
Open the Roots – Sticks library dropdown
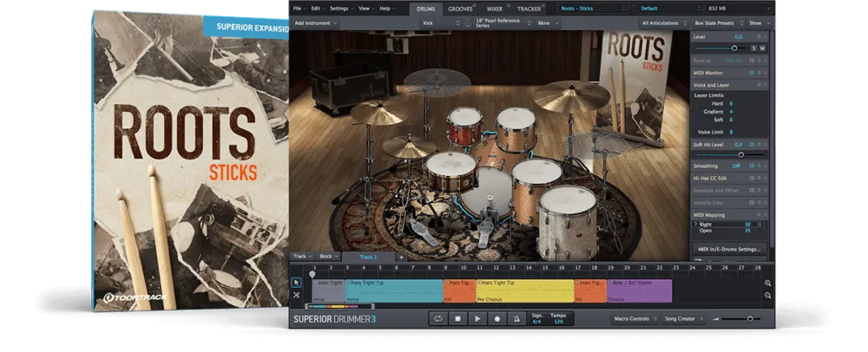[593, 9]
